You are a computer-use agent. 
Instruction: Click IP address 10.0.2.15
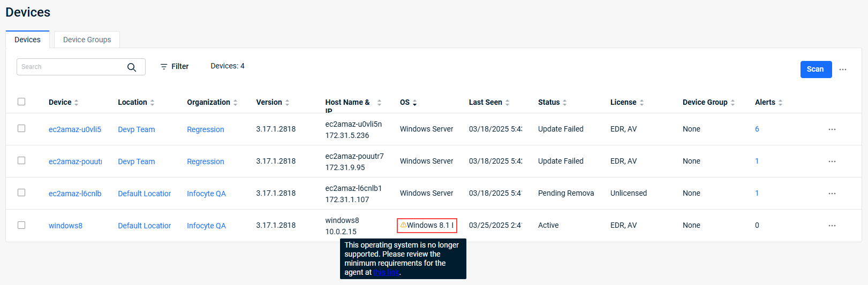click(x=341, y=232)
